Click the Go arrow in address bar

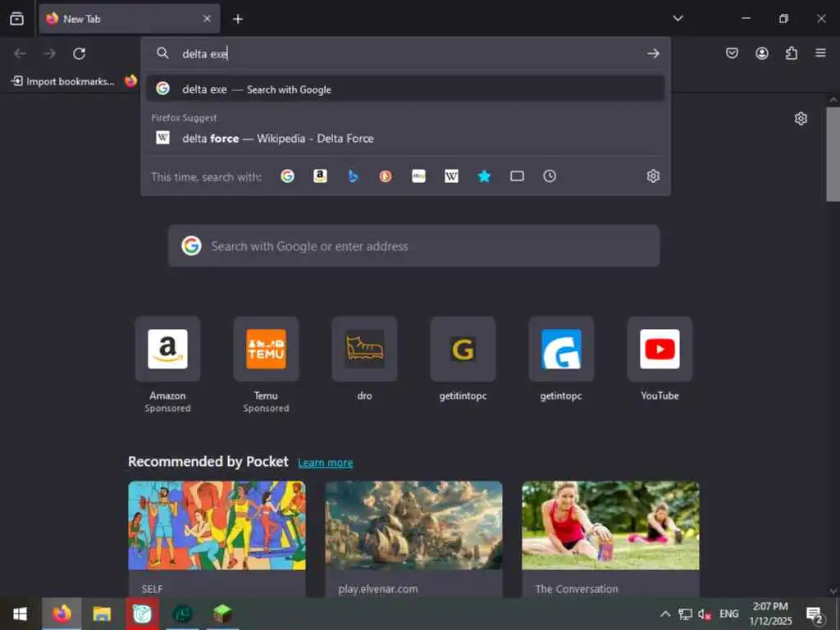click(652, 53)
